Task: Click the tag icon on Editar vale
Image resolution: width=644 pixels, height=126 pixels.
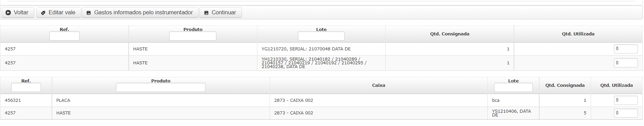Action: tap(43, 13)
